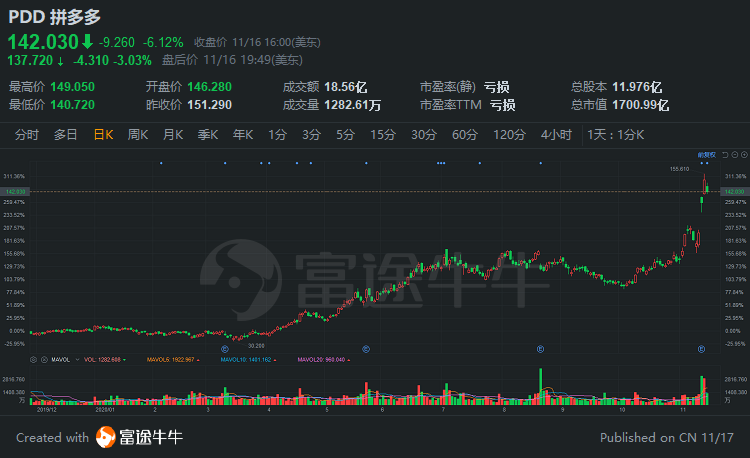750x458 pixels.
Task: Click the 总市值 value 1700.99亿
Action: click(x=640, y=105)
